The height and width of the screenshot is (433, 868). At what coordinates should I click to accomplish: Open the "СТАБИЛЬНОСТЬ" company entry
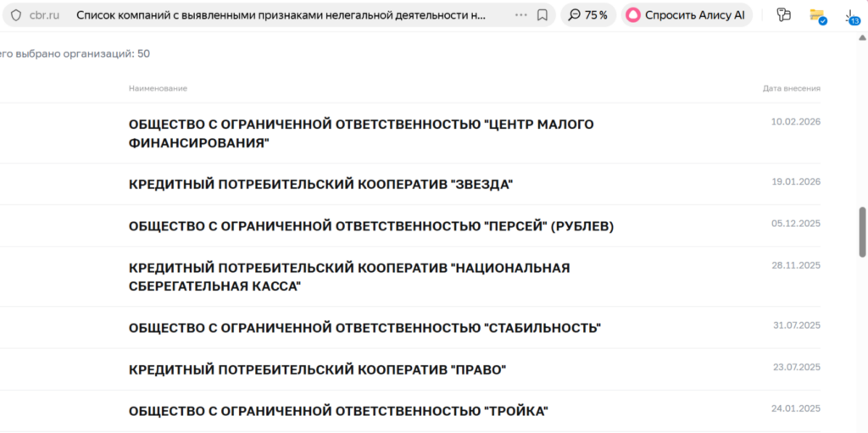364,328
